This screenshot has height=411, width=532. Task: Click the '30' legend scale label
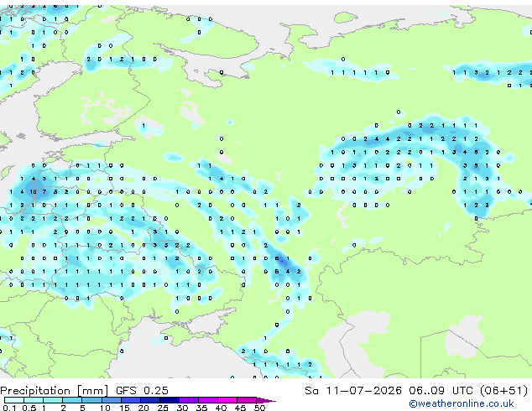[182, 408]
